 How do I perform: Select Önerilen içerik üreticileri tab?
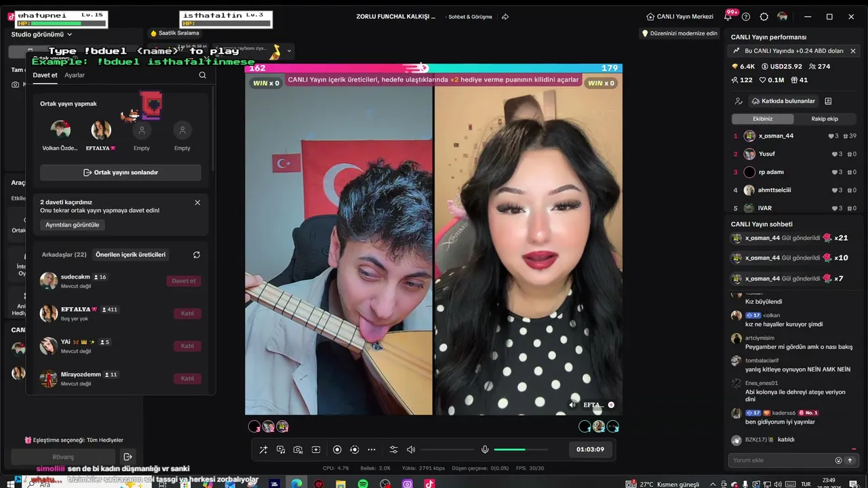click(130, 255)
